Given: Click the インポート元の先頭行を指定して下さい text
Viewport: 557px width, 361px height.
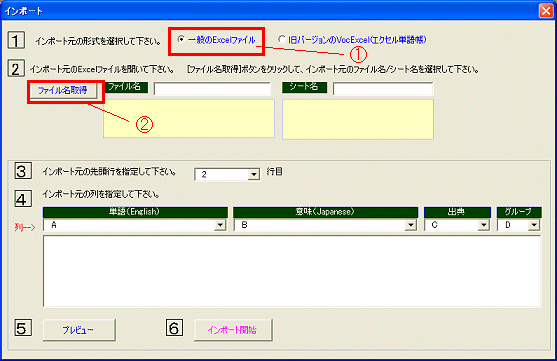Looking at the screenshot, I should (x=109, y=172).
